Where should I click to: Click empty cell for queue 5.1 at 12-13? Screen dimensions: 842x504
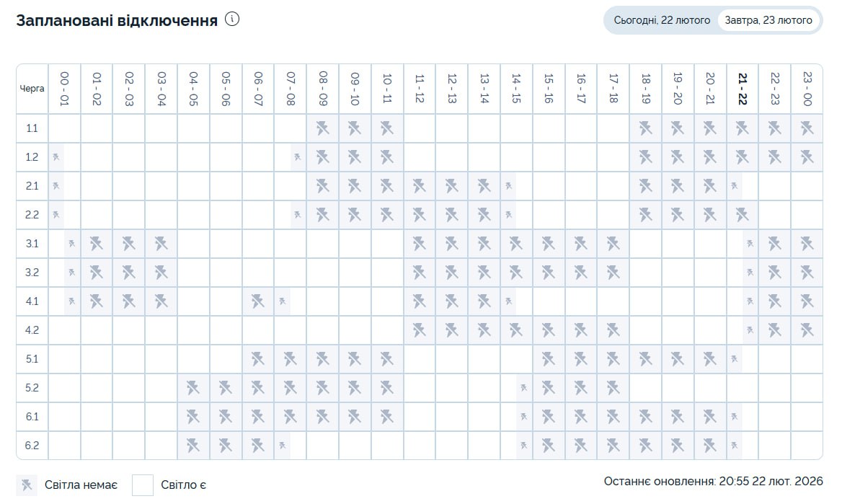pos(451,359)
